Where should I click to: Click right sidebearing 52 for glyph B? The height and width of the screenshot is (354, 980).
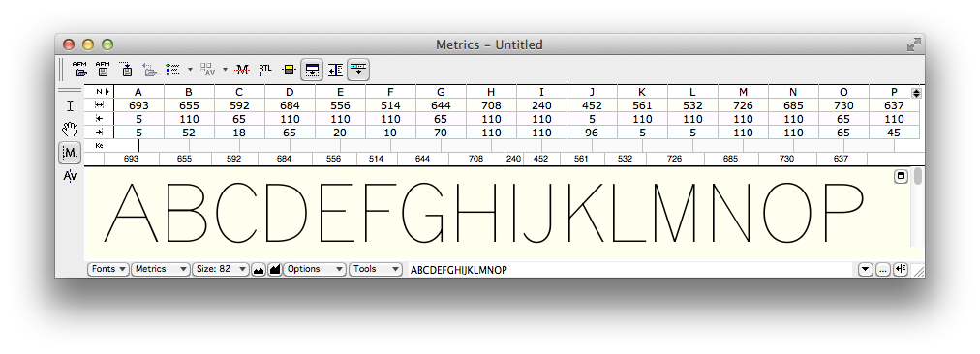point(189,133)
